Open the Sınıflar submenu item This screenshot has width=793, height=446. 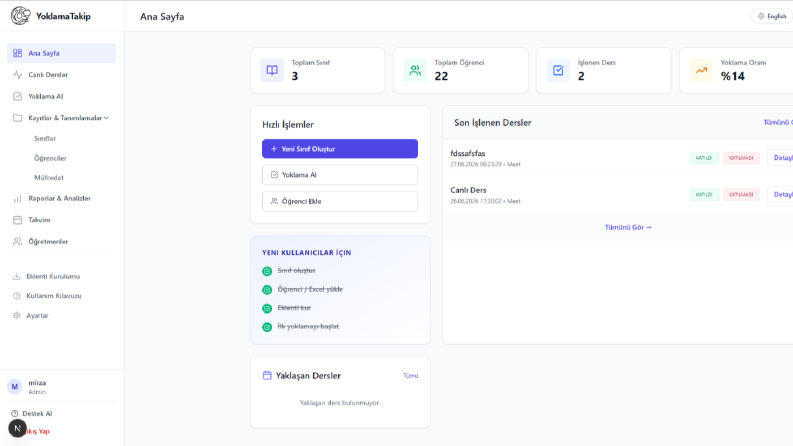pos(45,139)
